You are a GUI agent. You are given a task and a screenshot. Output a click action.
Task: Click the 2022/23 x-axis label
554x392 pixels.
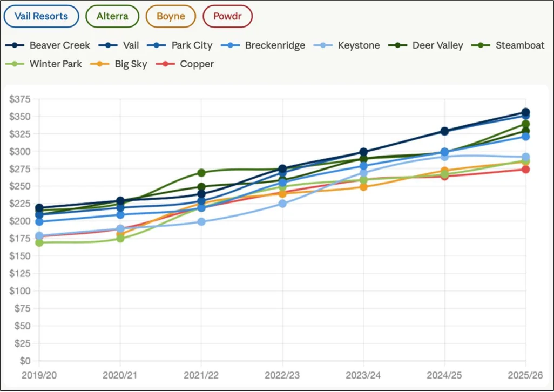[282, 375]
